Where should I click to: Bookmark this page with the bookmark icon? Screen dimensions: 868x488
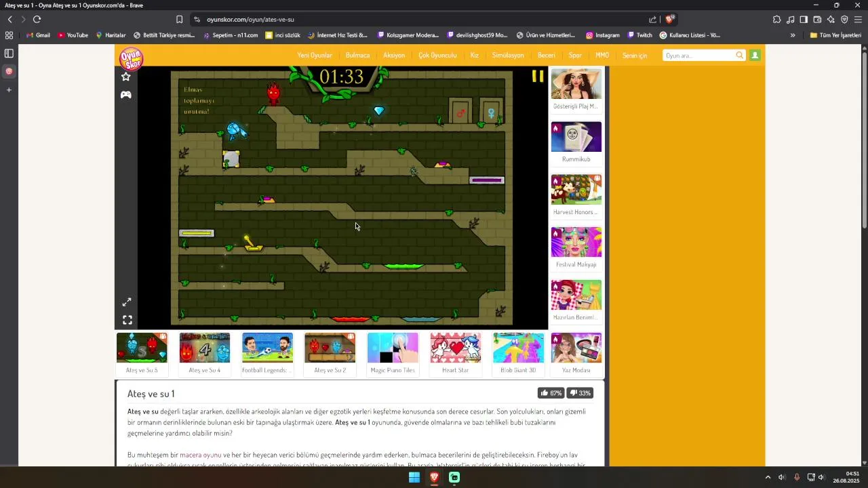pyautogui.click(x=179, y=20)
